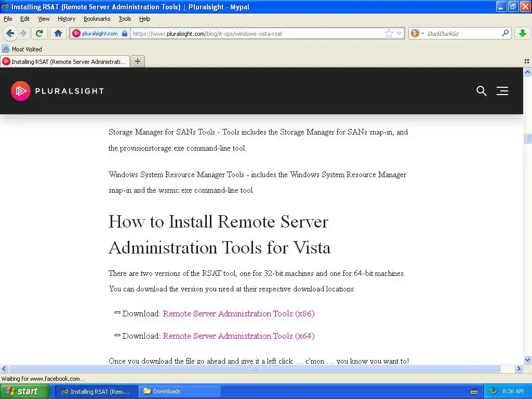Open the View menu
Image resolution: width=532 pixels, height=399 pixels.
pos(44,19)
